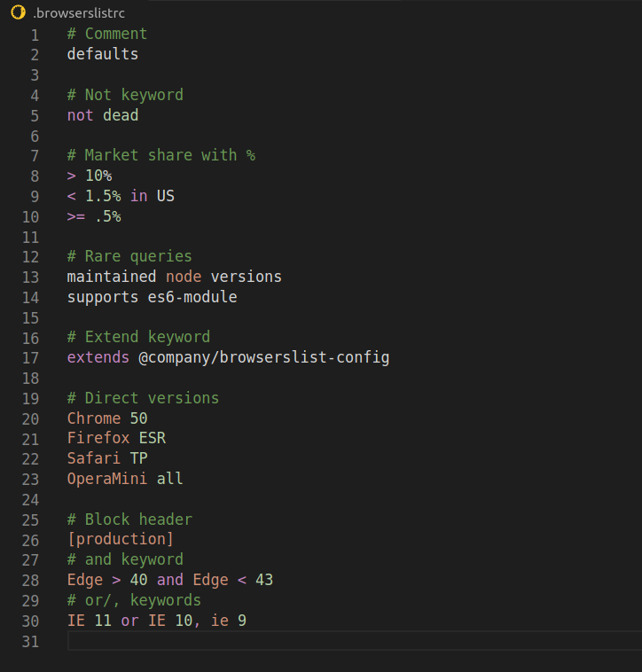
Task: Click the 'and' keyword on line 28
Action: pos(169,580)
